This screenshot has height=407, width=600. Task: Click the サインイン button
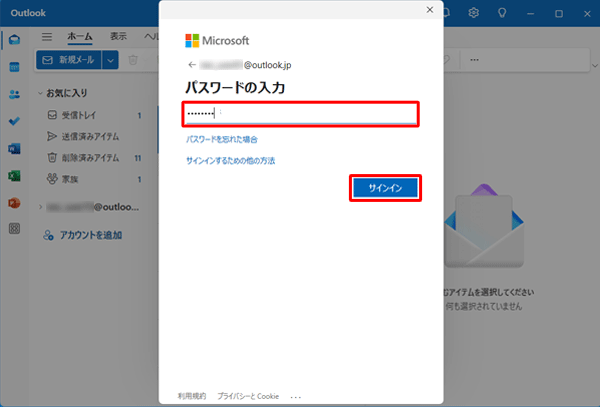(385, 188)
